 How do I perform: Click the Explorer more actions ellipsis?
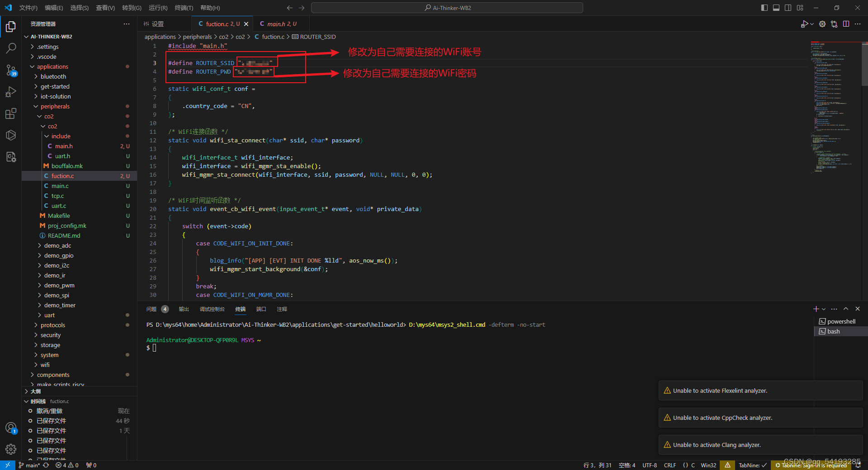[x=127, y=24]
